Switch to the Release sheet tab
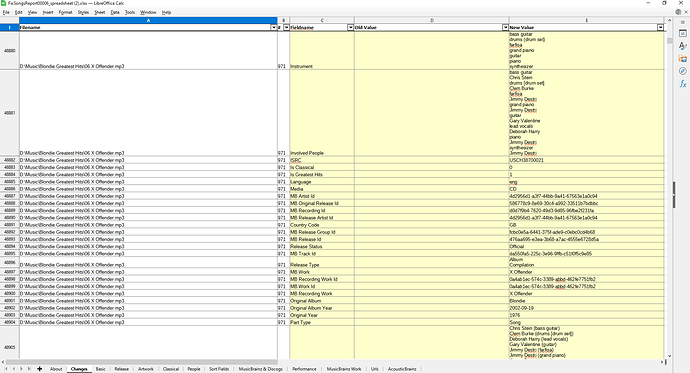 (x=121, y=369)
